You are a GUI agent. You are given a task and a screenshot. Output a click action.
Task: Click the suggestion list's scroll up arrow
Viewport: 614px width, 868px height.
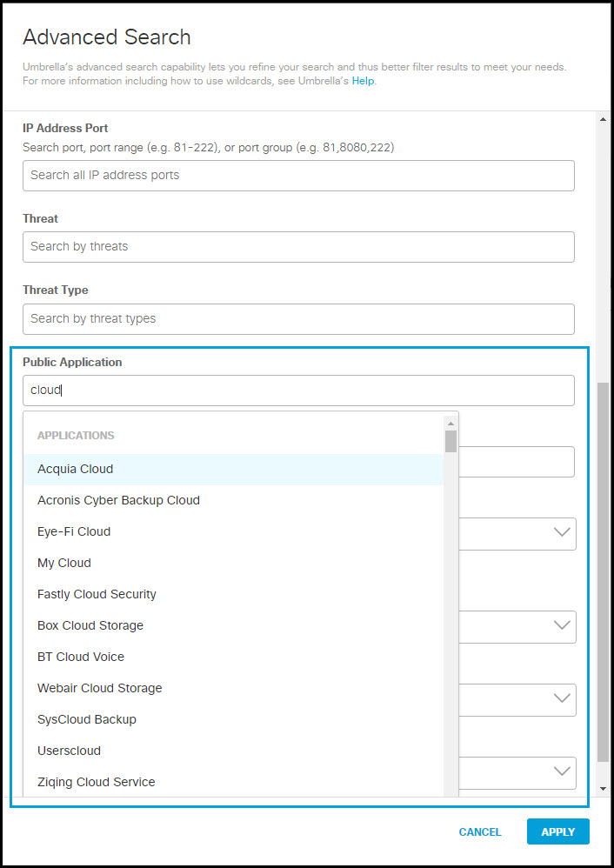pos(451,424)
